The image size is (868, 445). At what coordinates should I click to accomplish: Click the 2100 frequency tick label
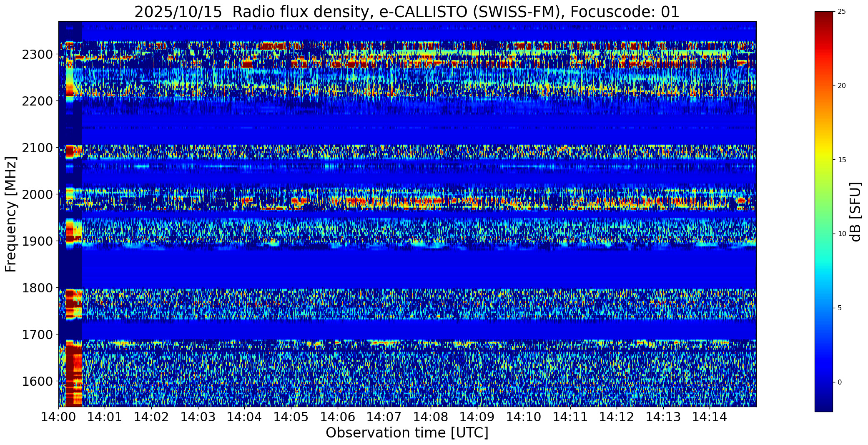37,148
